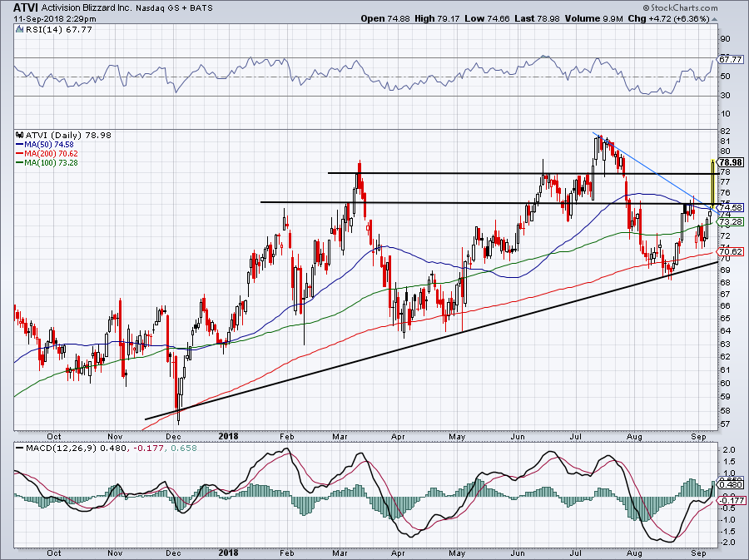Click the Dec label under the price panel
The height and width of the screenshot is (560, 749).
pos(173,436)
